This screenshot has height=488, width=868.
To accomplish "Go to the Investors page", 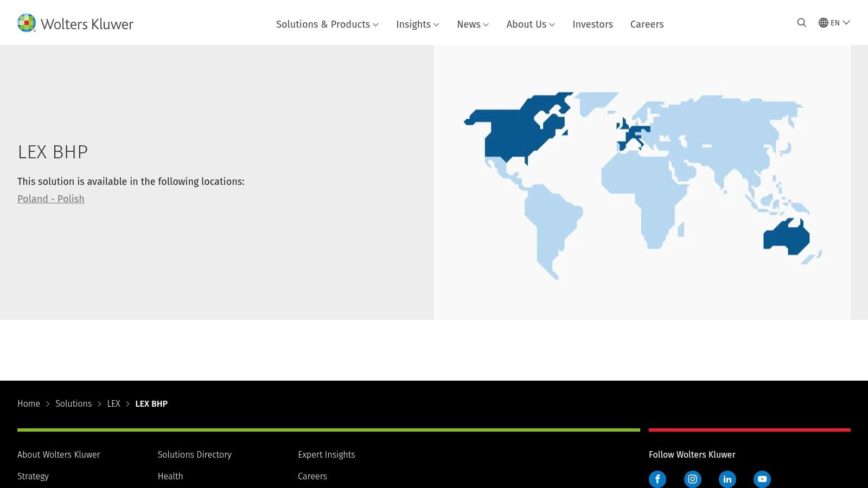I will 592,24.
